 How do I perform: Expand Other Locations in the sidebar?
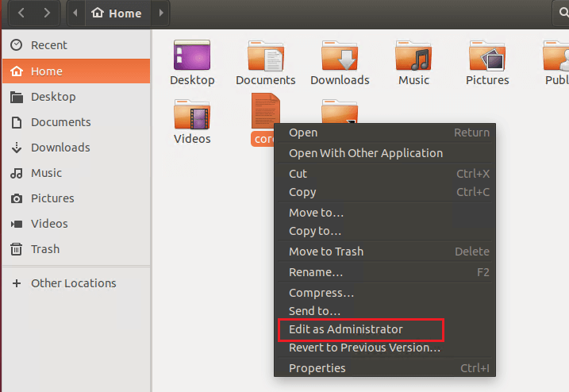tap(73, 283)
